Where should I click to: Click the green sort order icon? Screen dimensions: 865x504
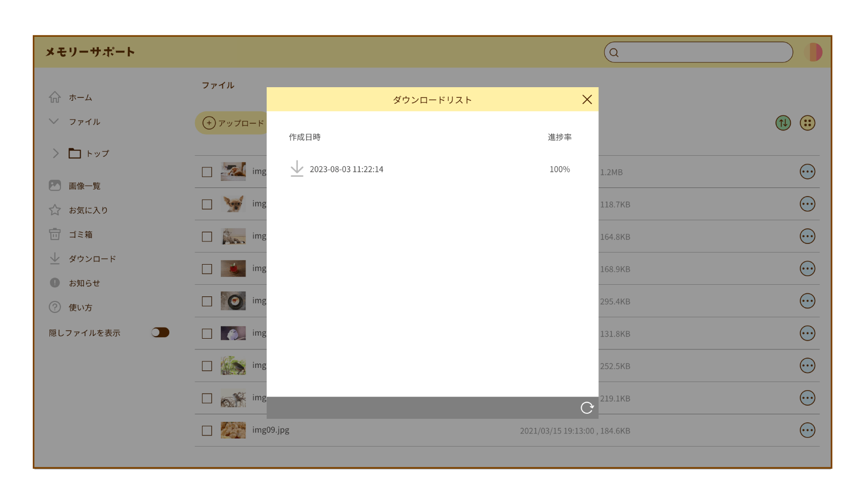click(783, 123)
